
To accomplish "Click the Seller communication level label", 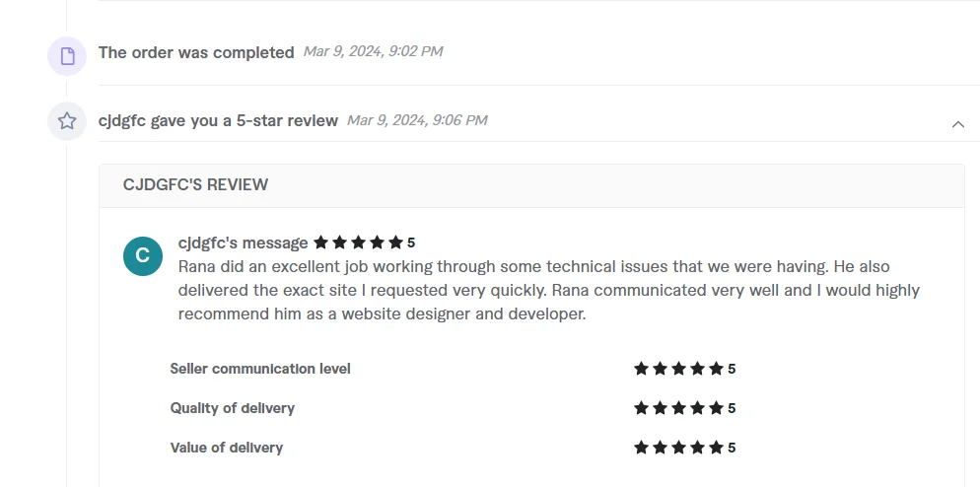I will pos(260,369).
